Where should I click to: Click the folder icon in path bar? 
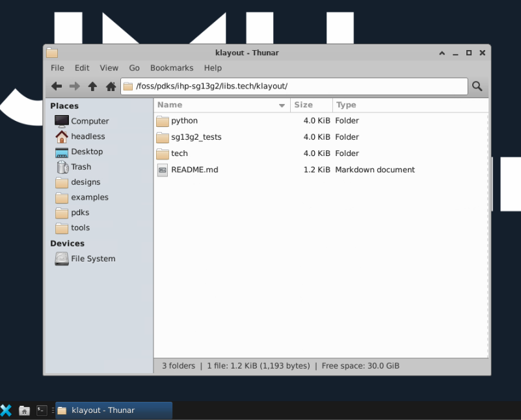(128, 86)
